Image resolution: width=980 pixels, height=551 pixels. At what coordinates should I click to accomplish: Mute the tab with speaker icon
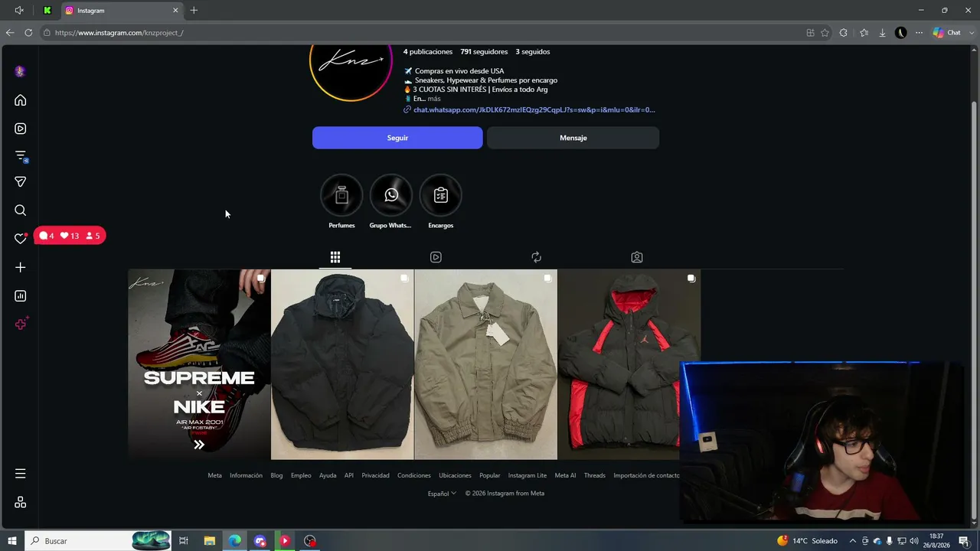[x=19, y=11]
